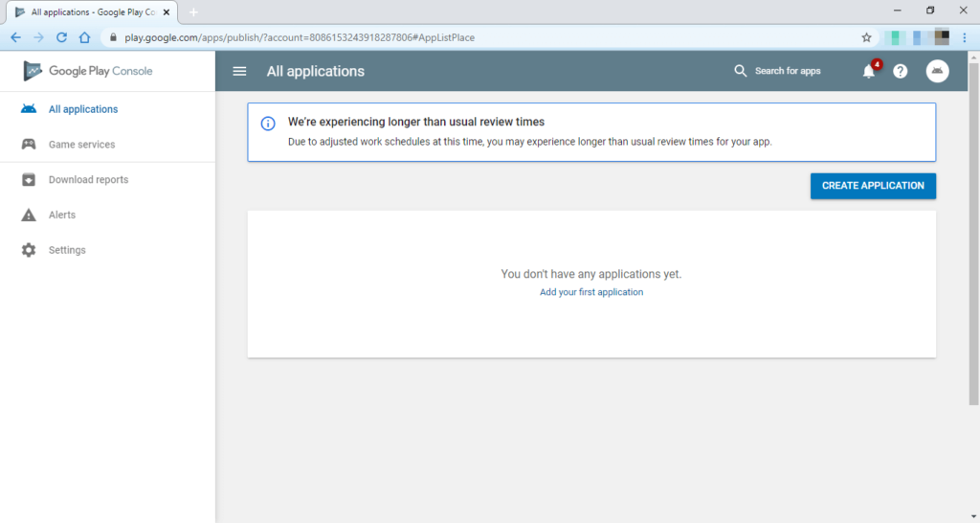Click the browser forward arrow
The width and height of the screenshot is (980, 523).
tap(38, 37)
